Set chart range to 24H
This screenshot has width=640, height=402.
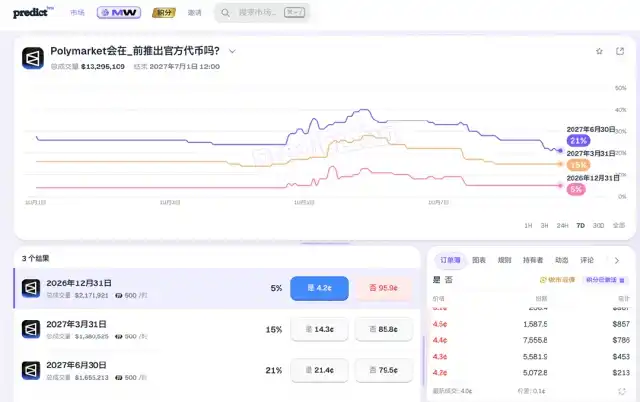(562, 225)
